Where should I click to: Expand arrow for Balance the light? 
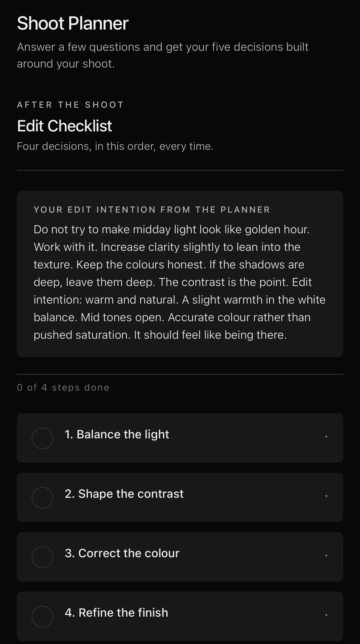click(326, 437)
